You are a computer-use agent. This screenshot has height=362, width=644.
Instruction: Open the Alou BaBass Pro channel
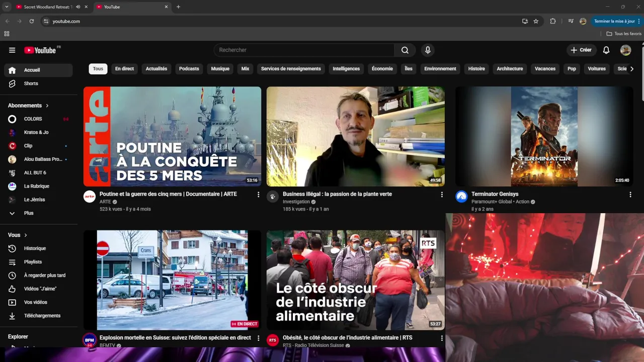pyautogui.click(x=38, y=159)
